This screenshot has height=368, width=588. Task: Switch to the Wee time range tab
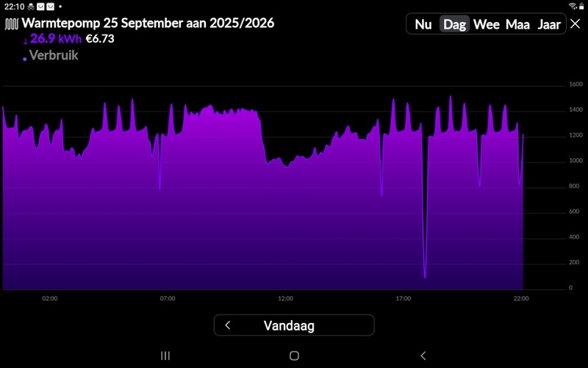click(487, 24)
